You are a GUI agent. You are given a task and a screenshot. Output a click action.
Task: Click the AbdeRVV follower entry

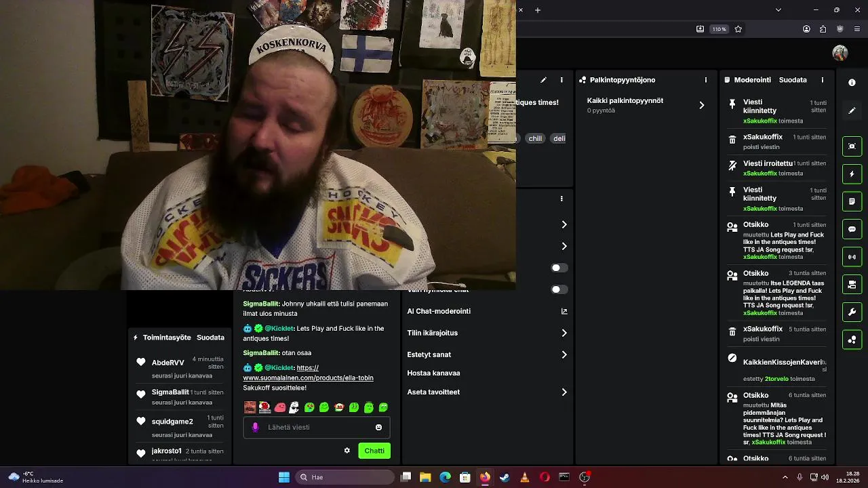(180, 367)
